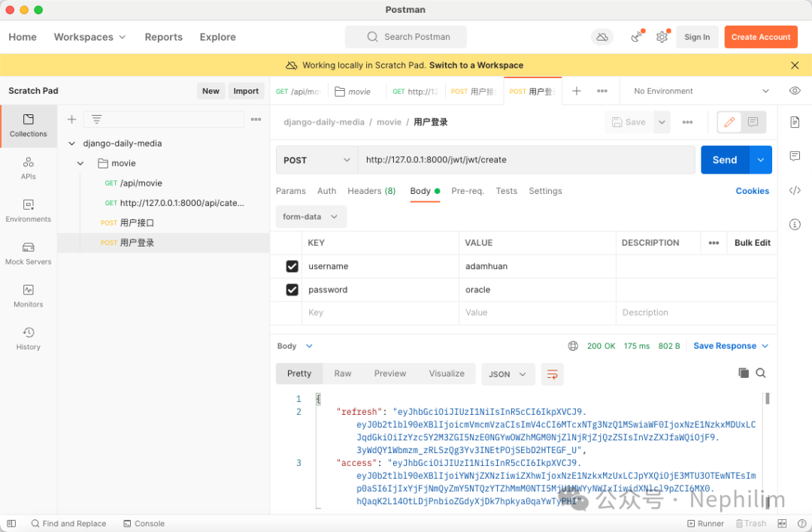Uncheck the username parameter checkbox
Image resolution: width=812 pixels, height=532 pixels.
292,266
